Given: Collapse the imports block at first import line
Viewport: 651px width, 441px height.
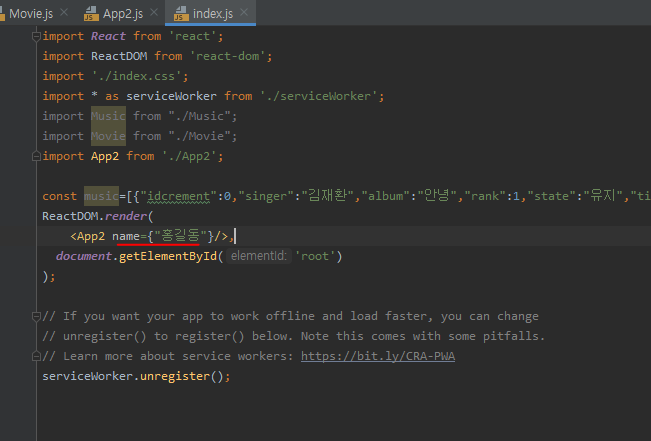Looking at the screenshot, I should coord(36,37).
